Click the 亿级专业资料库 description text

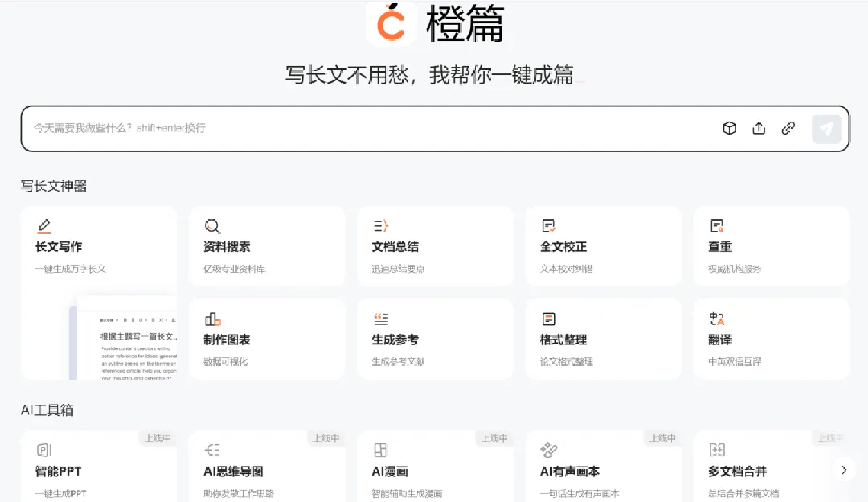[235, 268]
